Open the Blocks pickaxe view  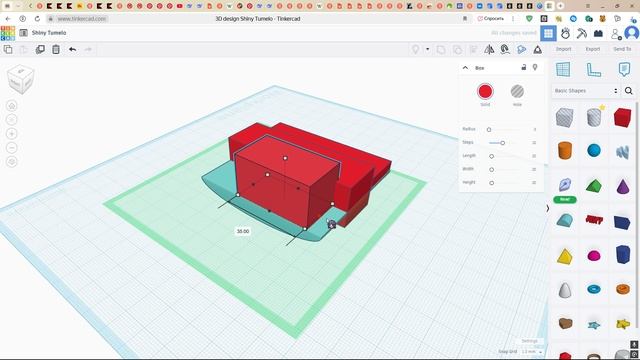coord(582,33)
